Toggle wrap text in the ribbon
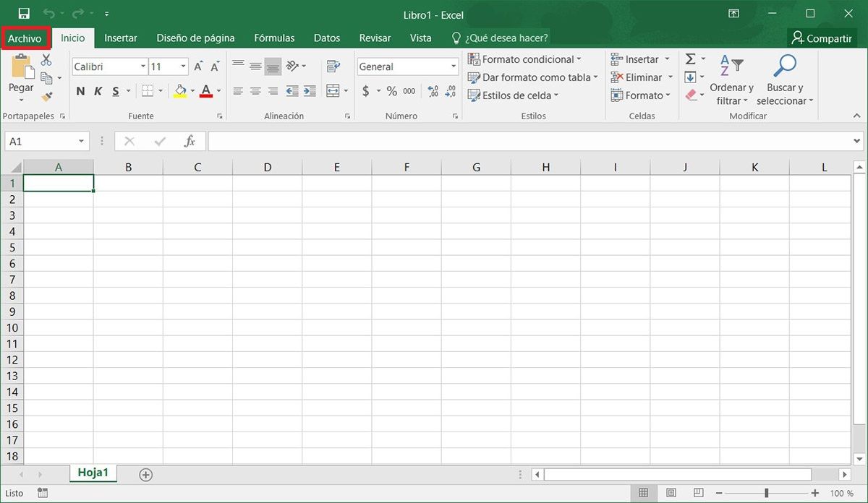The width and height of the screenshot is (868, 503). [333, 65]
